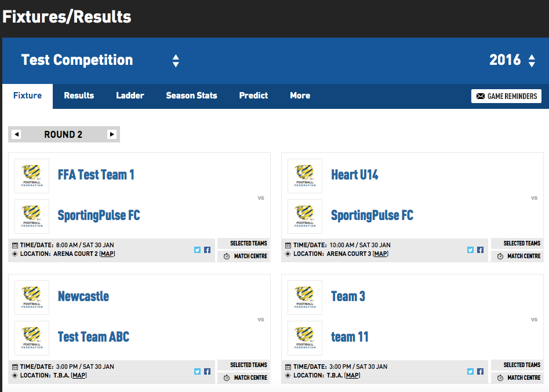
Task: Share Team 3 match on Facebook
Action: (481, 371)
